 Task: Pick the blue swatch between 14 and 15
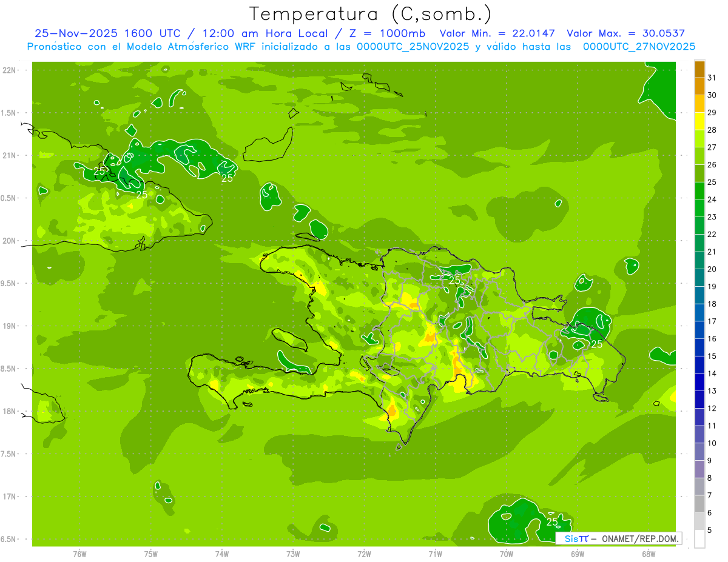(699, 365)
